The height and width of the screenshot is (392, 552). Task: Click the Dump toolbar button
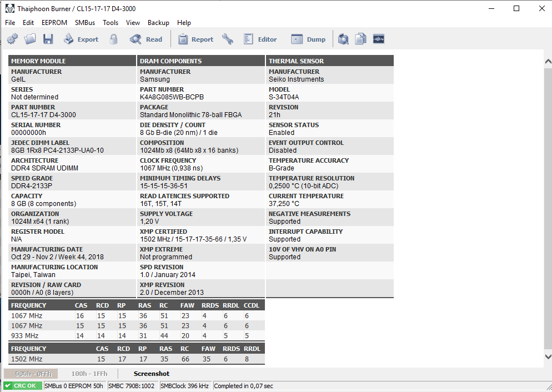[x=308, y=39]
